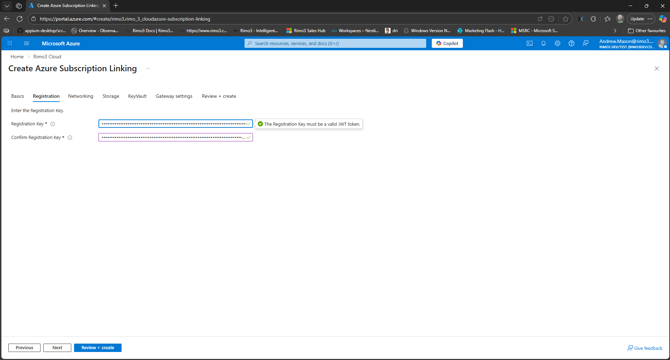Open the Andrew.Mason account menu
670x360 pixels.
[x=632, y=43]
